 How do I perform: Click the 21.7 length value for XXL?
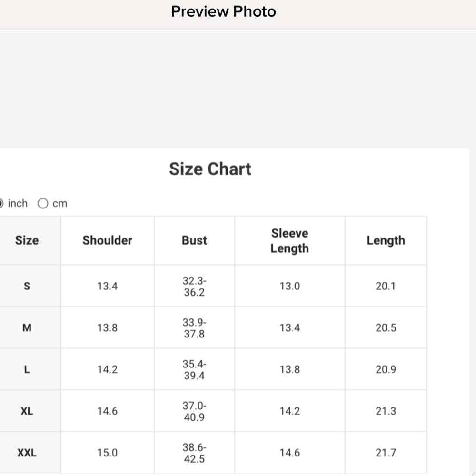pyautogui.click(x=386, y=453)
